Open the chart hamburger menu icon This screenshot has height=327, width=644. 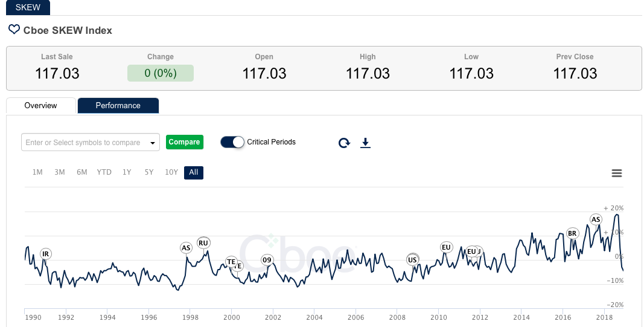[x=617, y=173]
